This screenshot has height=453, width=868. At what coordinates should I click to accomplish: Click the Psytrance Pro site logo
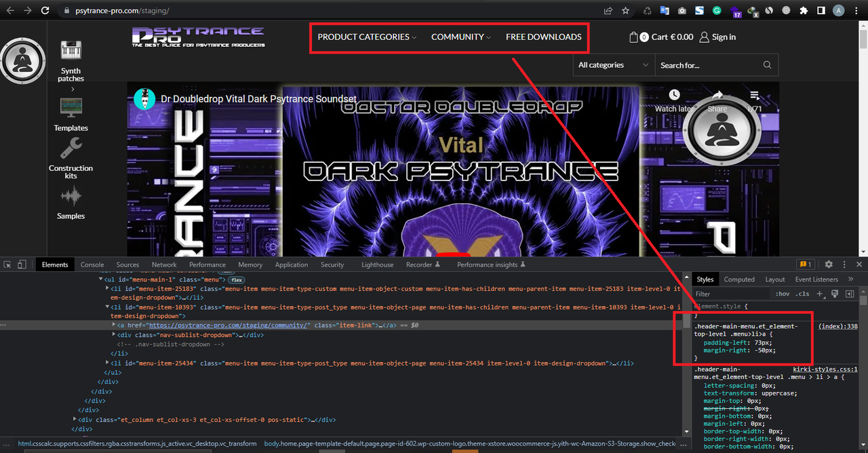click(x=198, y=37)
